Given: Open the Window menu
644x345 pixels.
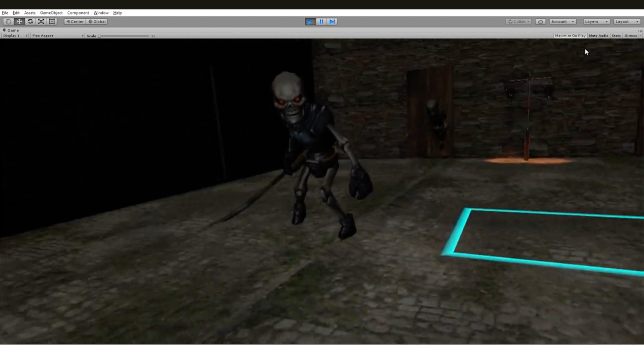Looking at the screenshot, I should [101, 13].
